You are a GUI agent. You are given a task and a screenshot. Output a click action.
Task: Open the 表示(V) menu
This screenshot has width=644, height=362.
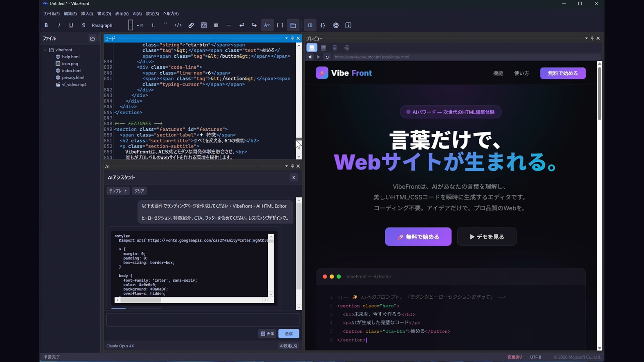[x=122, y=14]
